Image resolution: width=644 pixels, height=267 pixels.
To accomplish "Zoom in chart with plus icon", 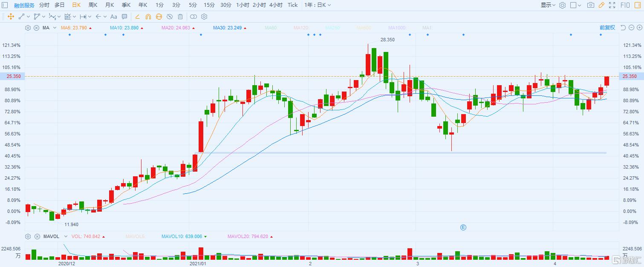I will coord(639,28).
